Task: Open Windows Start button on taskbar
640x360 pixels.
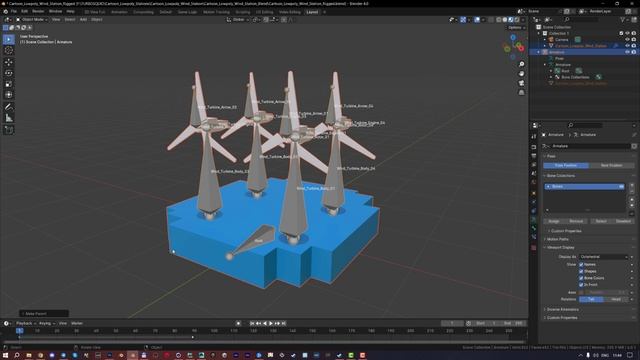Action: point(5,356)
